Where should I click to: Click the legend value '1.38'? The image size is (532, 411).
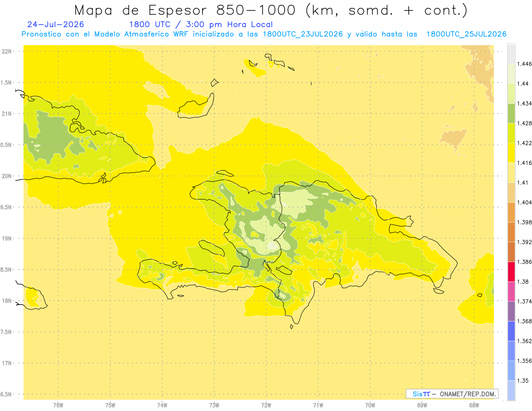point(523,282)
